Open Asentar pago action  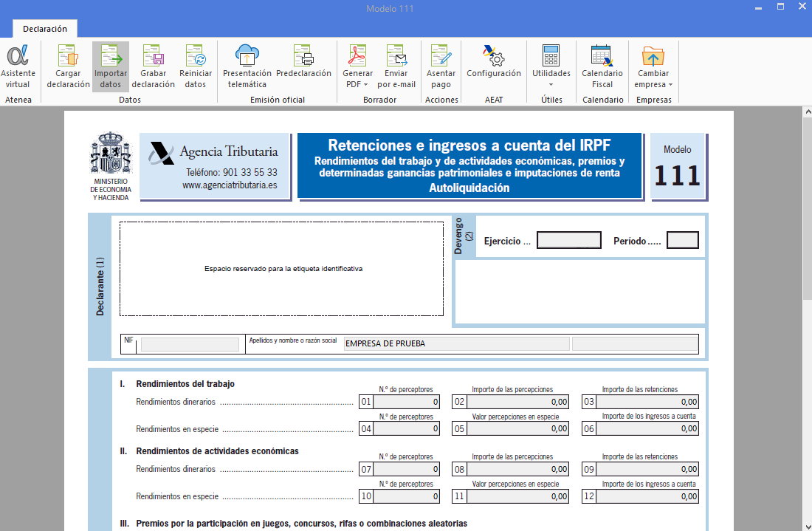point(441,65)
